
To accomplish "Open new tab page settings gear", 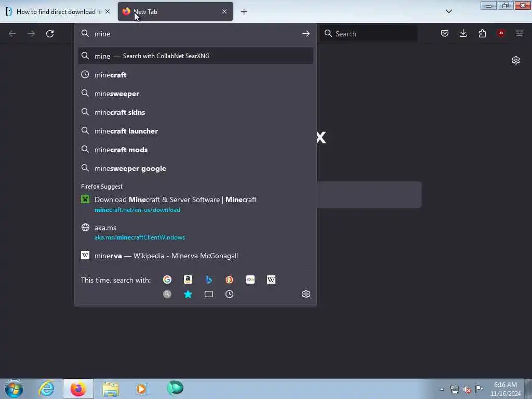I will [516, 60].
